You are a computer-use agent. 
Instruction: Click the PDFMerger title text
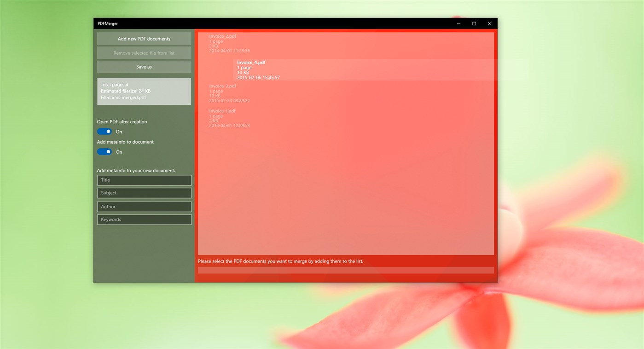pos(107,23)
